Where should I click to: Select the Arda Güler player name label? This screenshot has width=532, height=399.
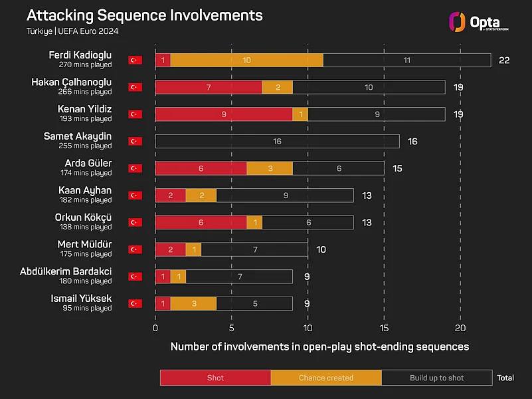[90, 164]
